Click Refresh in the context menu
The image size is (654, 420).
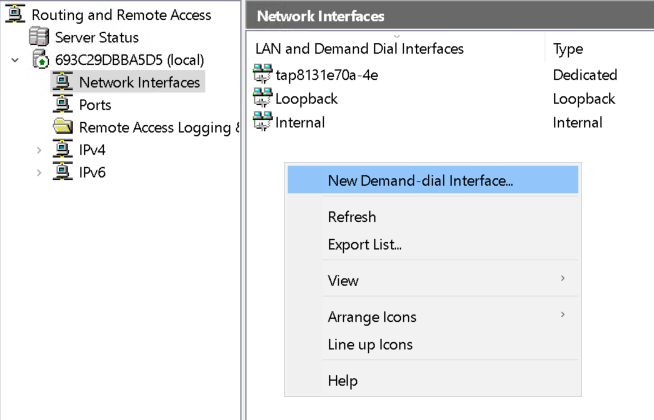click(x=352, y=217)
